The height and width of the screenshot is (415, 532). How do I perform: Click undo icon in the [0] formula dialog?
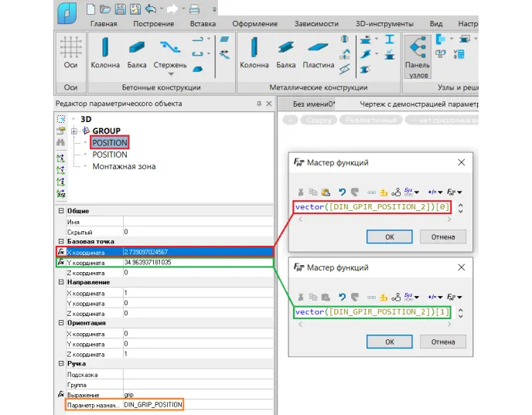342,192
